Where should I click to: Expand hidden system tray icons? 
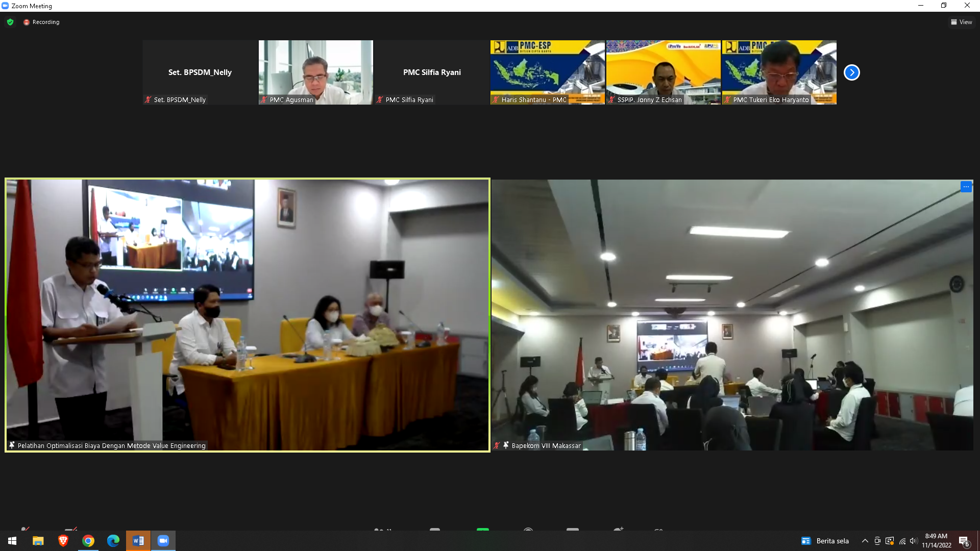pos(865,541)
